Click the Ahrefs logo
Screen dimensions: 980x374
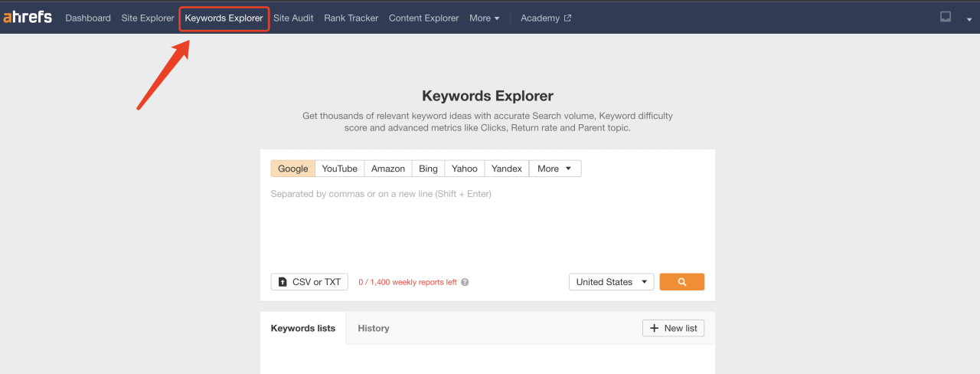coord(28,18)
